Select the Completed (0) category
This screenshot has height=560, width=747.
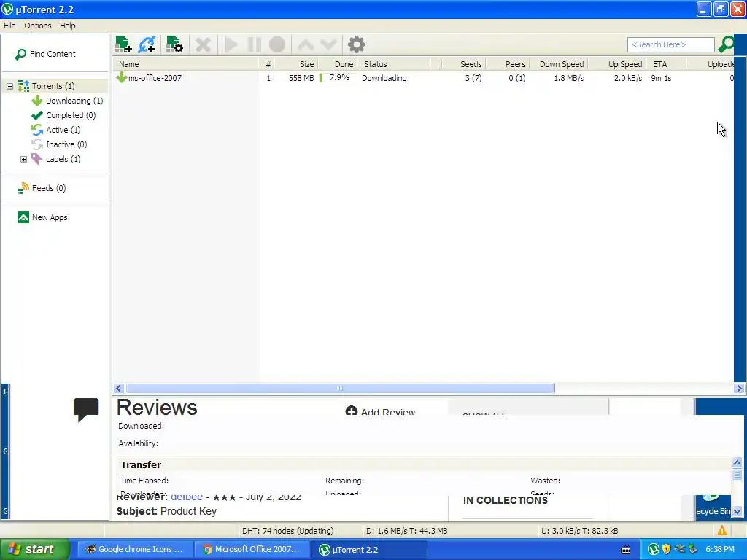(71, 115)
